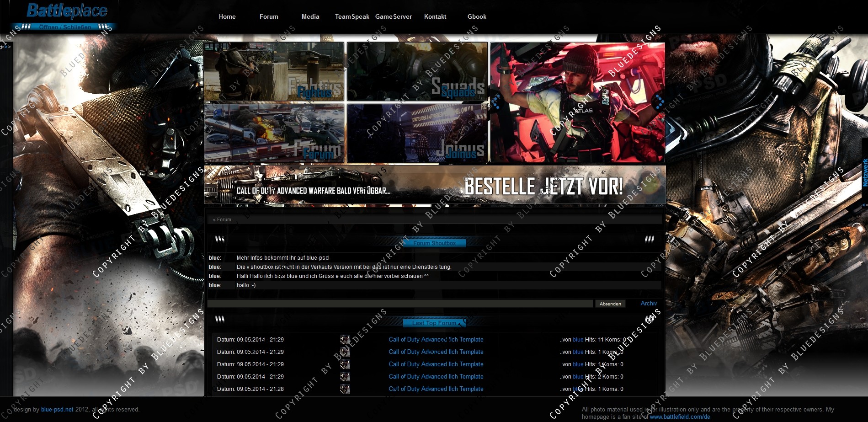Select GameServer in the top menu
The image size is (868, 422).
(x=394, y=16)
